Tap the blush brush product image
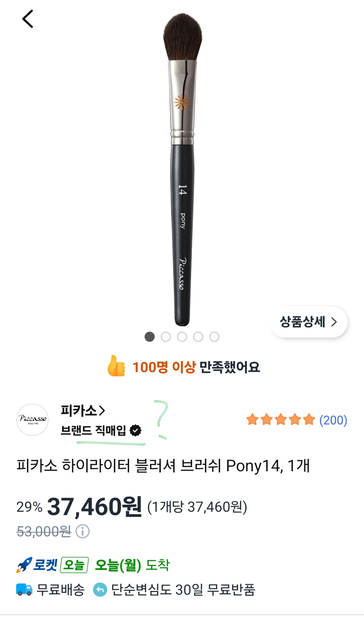 [x=182, y=169]
